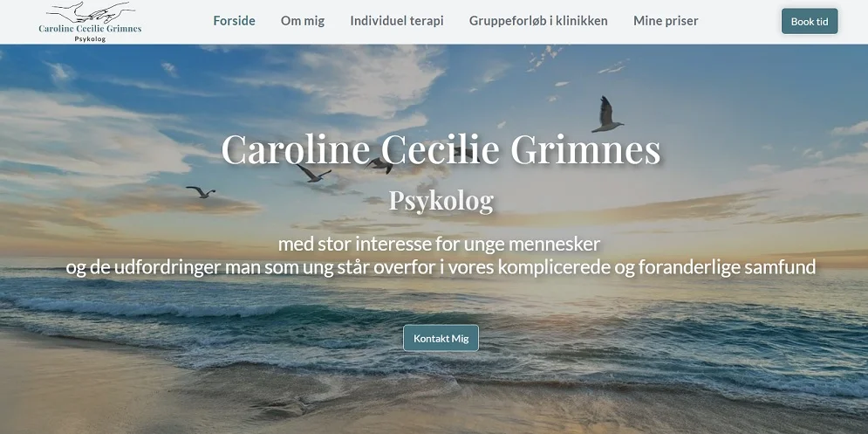Image resolution: width=868 pixels, height=434 pixels.
Task: View the Mine priser page
Action: tap(666, 21)
